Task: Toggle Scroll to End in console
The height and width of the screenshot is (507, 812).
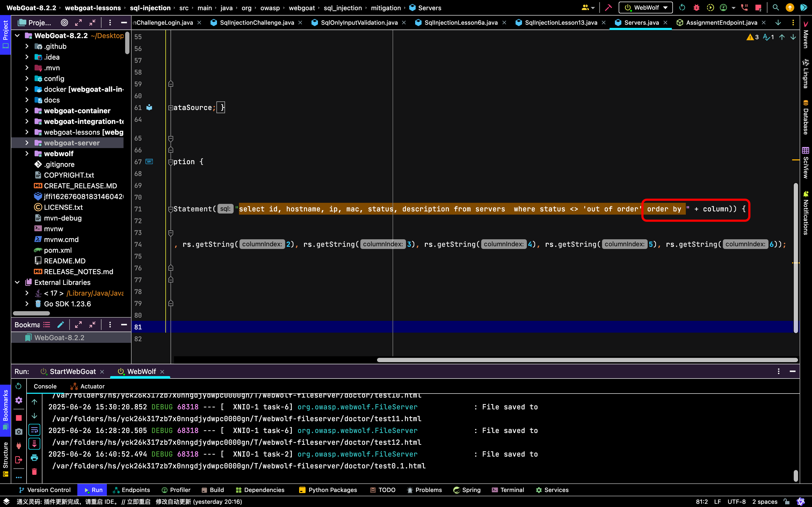Action: point(34,444)
